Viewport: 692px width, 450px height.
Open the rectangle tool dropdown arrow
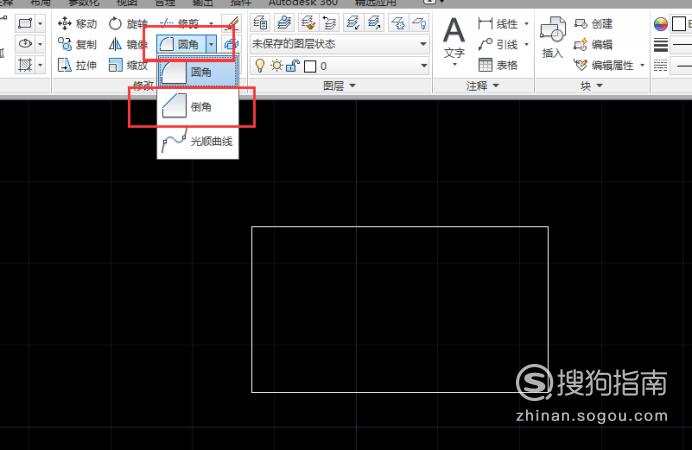[40, 23]
